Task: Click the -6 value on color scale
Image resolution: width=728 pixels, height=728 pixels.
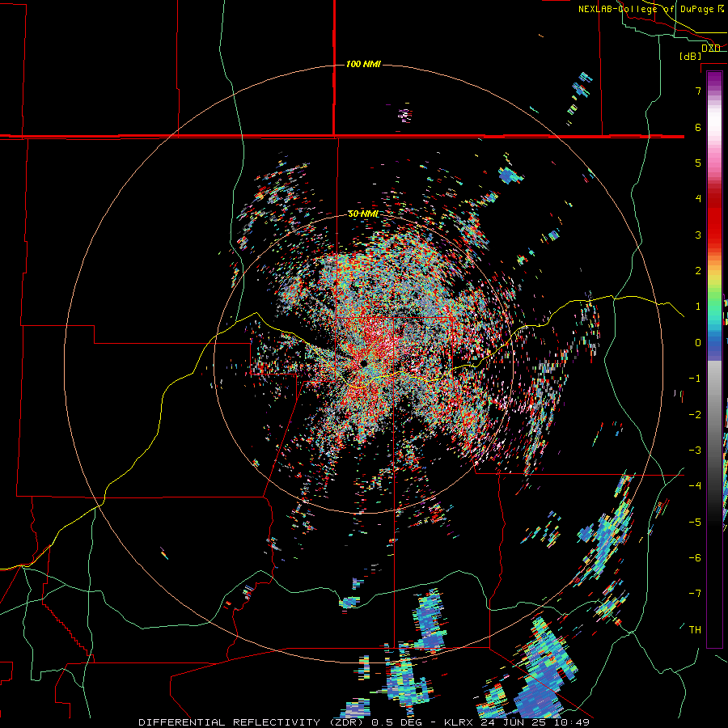Action: (x=695, y=558)
